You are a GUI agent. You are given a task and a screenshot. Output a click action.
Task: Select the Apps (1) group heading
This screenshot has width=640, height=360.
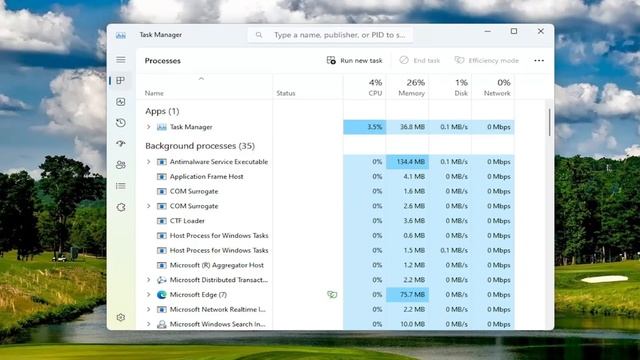click(x=162, y=111)
